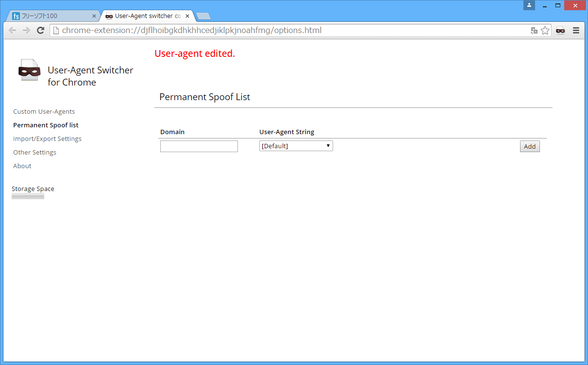Click the Add button

pyautogui.click(x=529, y=146)
